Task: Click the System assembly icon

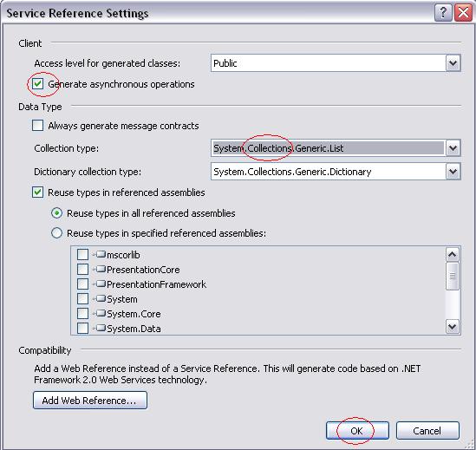Action: [x=101, y=298]
